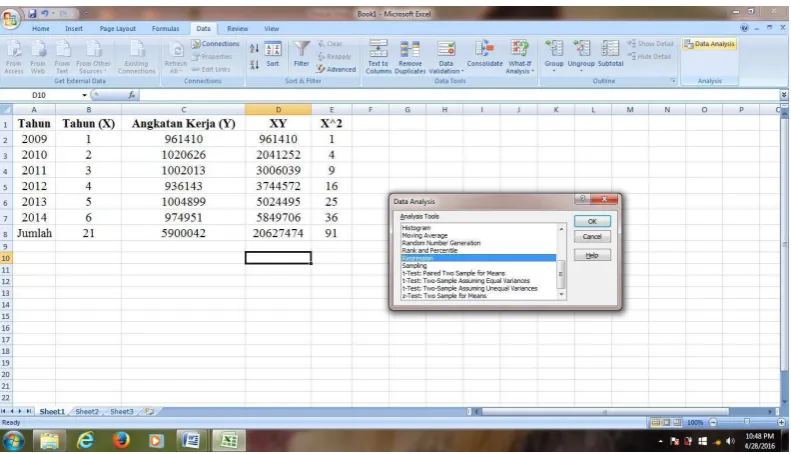Viewport: 791px width, 454px height.
Task: Open Windows Start button
Action: (x=13, y=441)
